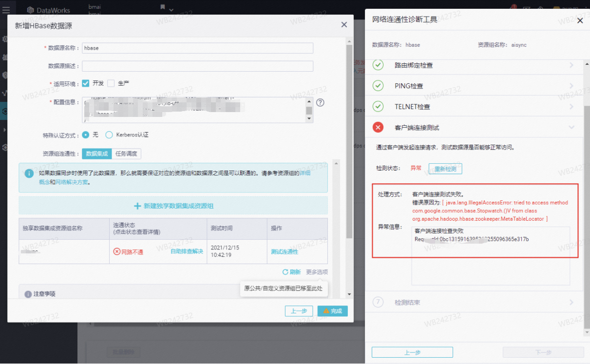Click the 异常信息 text box
Viewport: 590px width, 364px height.
[491, 256]
